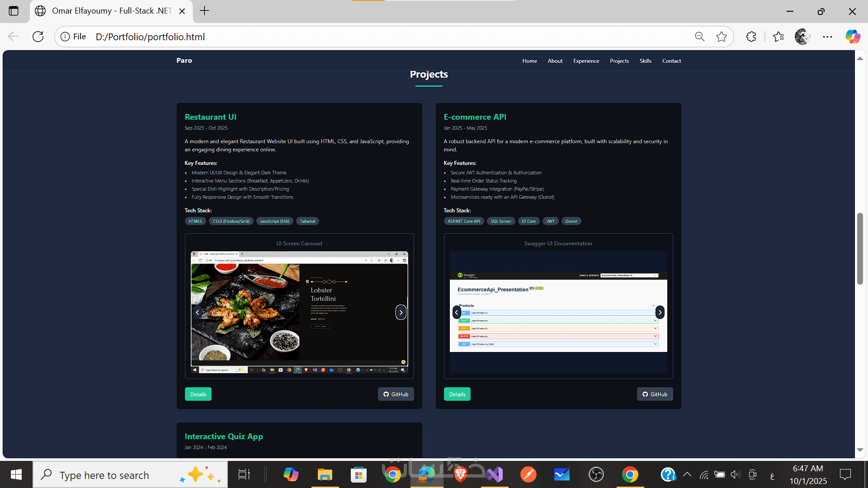Viewport: 868px width, 488px height.
Task: Open the favorites list icon
Action: tap(778, 37)
